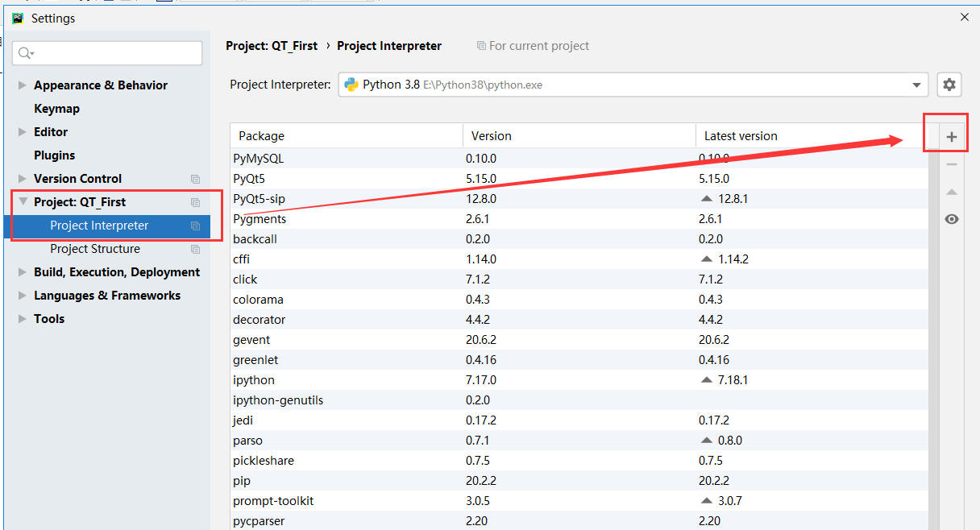Expand the Editor section
Viewport: 980px width, 530px height.
[x=22, y=132]
